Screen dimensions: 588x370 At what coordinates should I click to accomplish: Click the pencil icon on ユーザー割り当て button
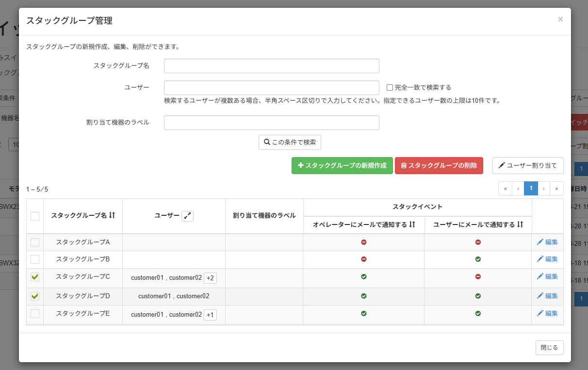[502, 165]
